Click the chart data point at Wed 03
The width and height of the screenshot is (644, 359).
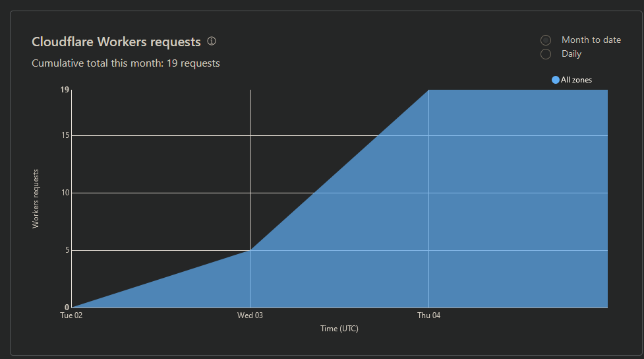(250, 250)
